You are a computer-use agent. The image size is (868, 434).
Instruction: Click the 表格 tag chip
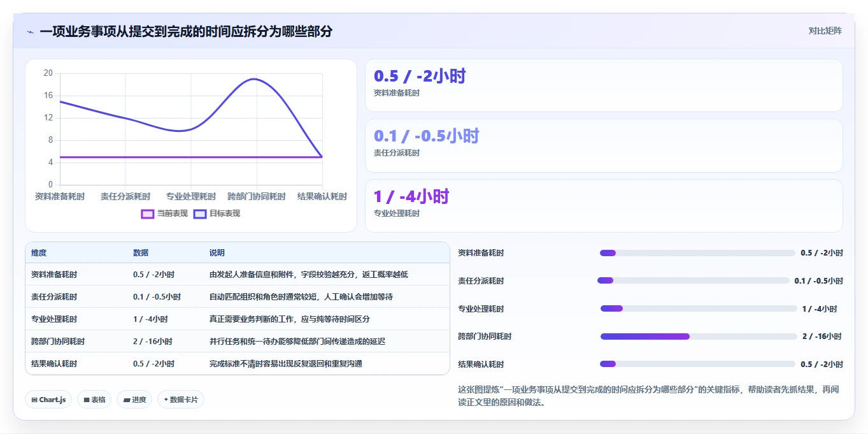click(94, 400)
